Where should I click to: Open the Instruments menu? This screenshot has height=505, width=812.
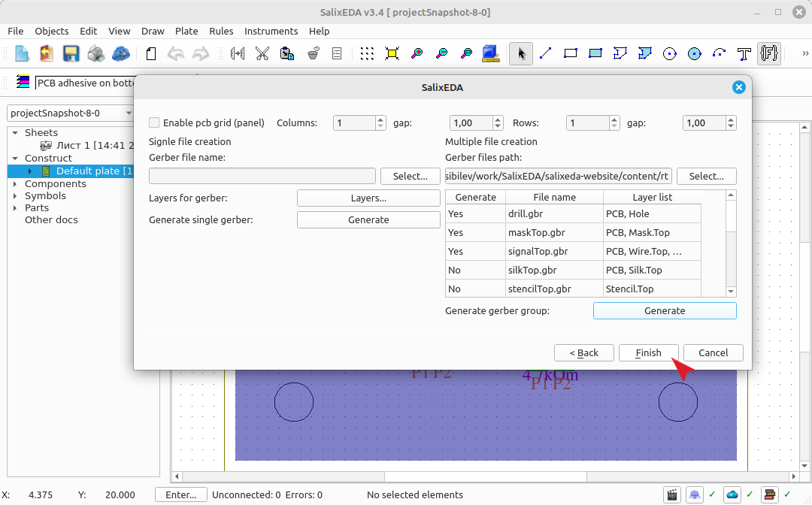coord(271,31)
